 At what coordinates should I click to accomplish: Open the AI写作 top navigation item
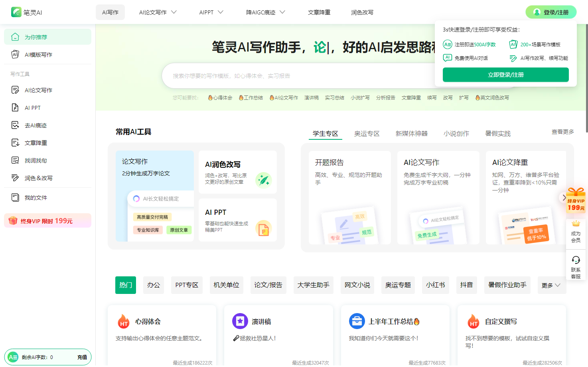pos(110,12)
